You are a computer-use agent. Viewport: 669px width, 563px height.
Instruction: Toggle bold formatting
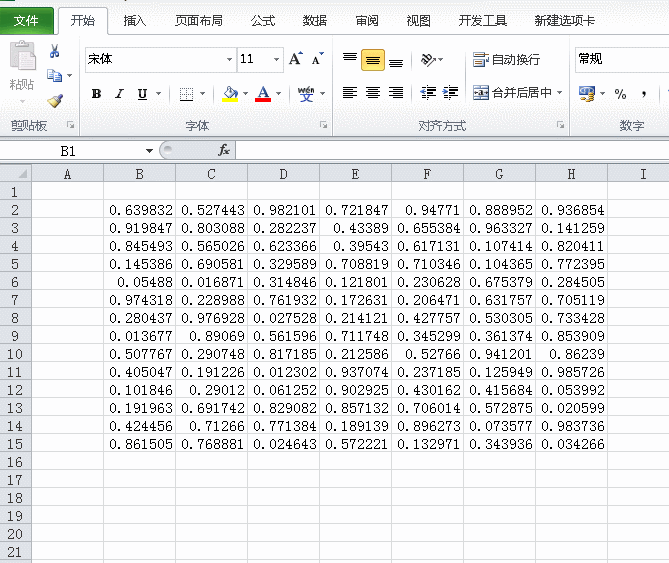pos(96,93)
